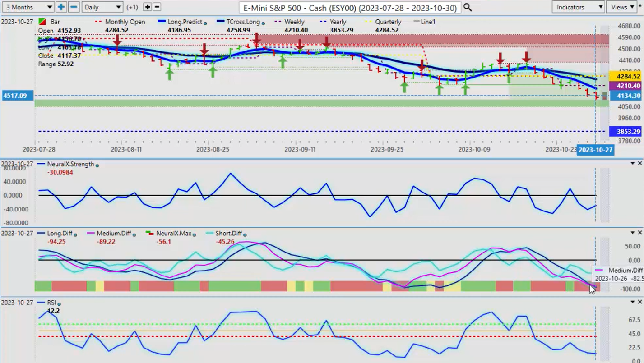Click the 2023-09-25 date axis label

386,149
